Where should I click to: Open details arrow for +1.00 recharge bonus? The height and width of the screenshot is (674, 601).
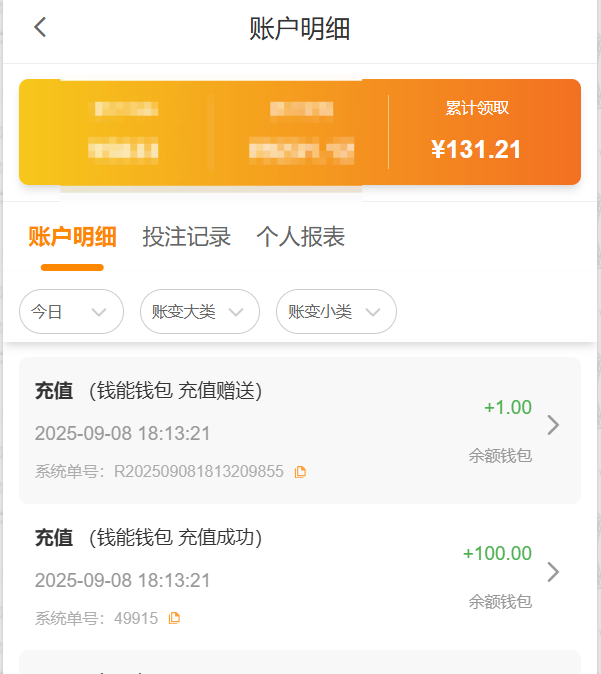[553, 425]
